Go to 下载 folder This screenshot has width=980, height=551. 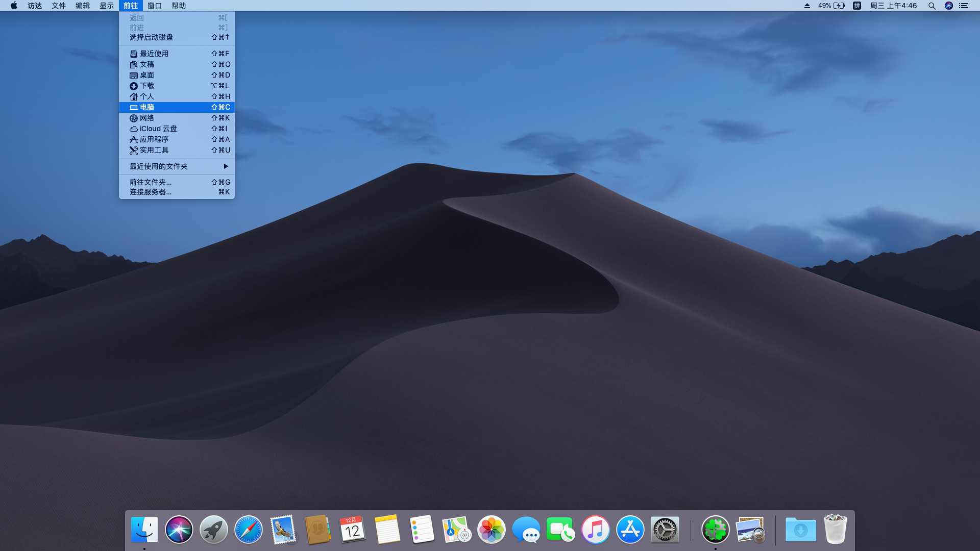click(177, 86)
